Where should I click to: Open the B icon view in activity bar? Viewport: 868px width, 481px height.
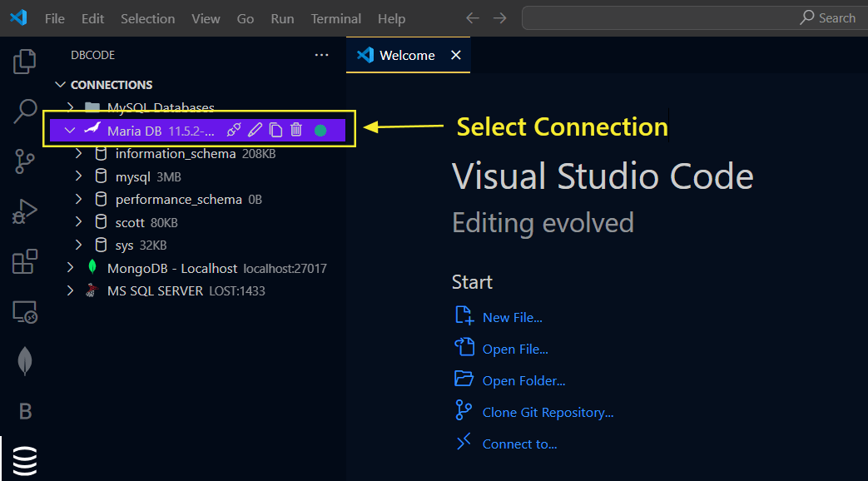(x=25, y=411)
